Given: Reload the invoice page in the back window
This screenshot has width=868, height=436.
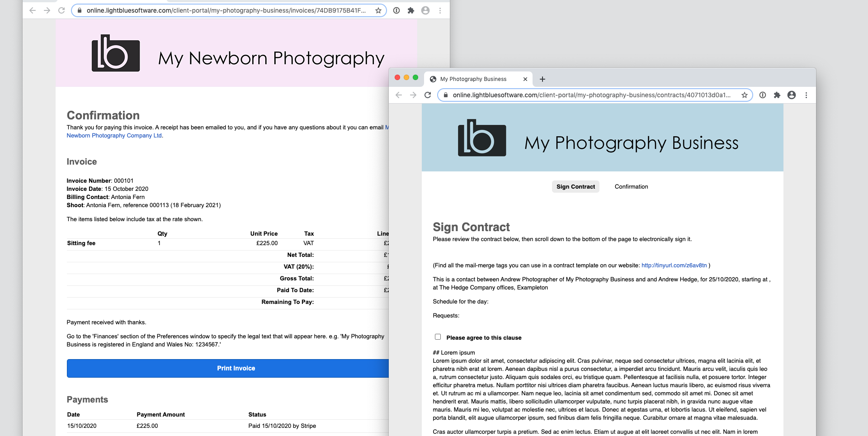Looking at the screenshot, I should [x=61, y=10].
